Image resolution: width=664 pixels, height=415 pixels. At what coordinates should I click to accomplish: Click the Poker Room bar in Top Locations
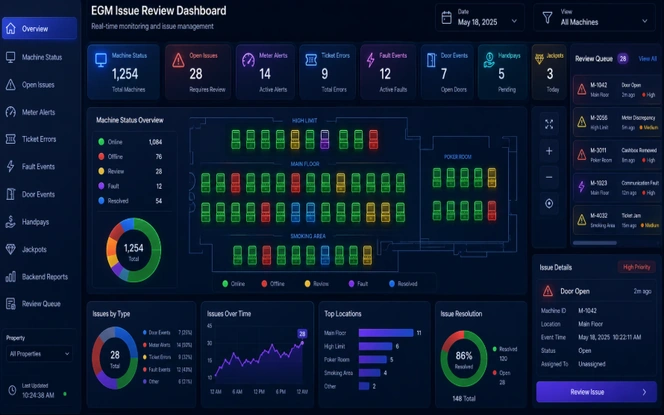(373, 360)
